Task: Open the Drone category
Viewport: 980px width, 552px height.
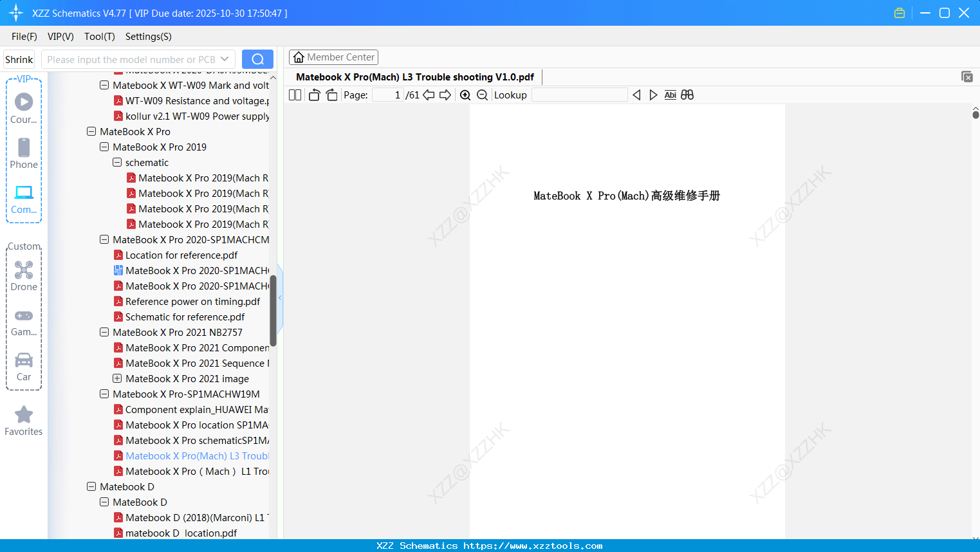Action: tap(24, 275)
